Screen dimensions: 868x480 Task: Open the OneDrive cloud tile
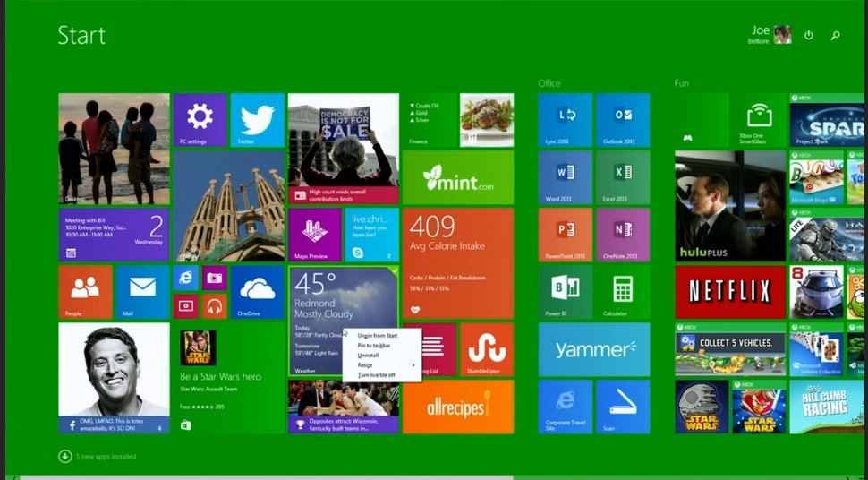click(x=258, y=292)
